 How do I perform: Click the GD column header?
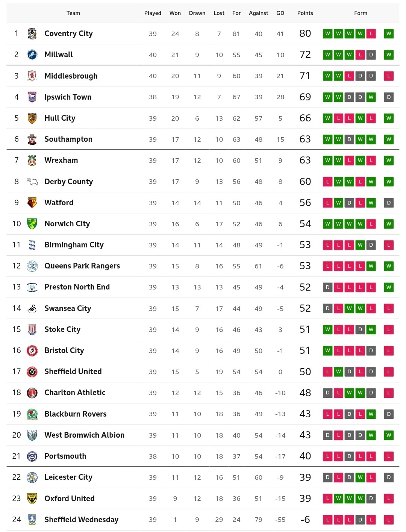point(280,13)
